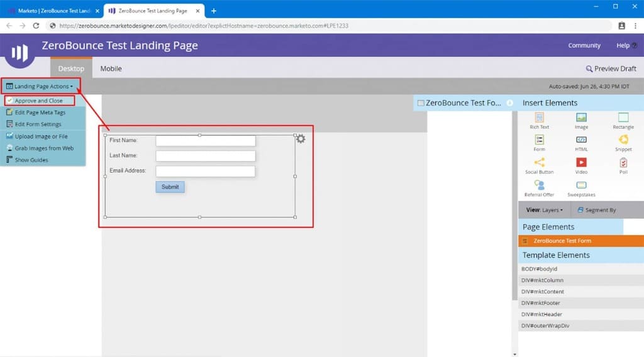Open the View: Layers dropdown
Image resolution: width=644 pixels, height=357 pixels.
(x=544, y=210)
